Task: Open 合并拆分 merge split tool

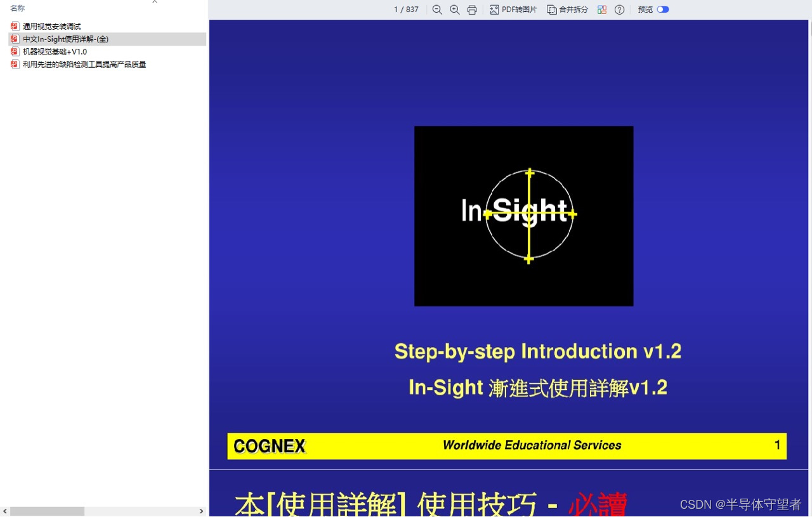Action: point(568,10)
